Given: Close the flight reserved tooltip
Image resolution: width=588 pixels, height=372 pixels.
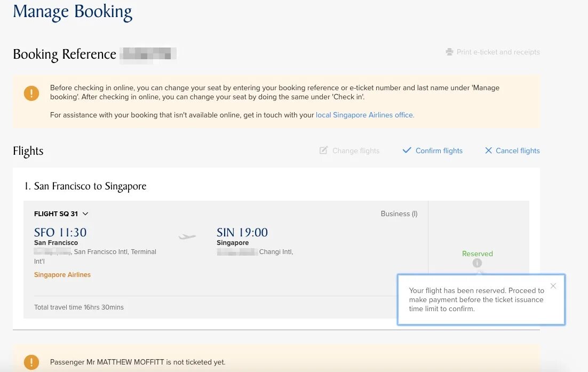Looking at the screenshot, I should point(553,286).
